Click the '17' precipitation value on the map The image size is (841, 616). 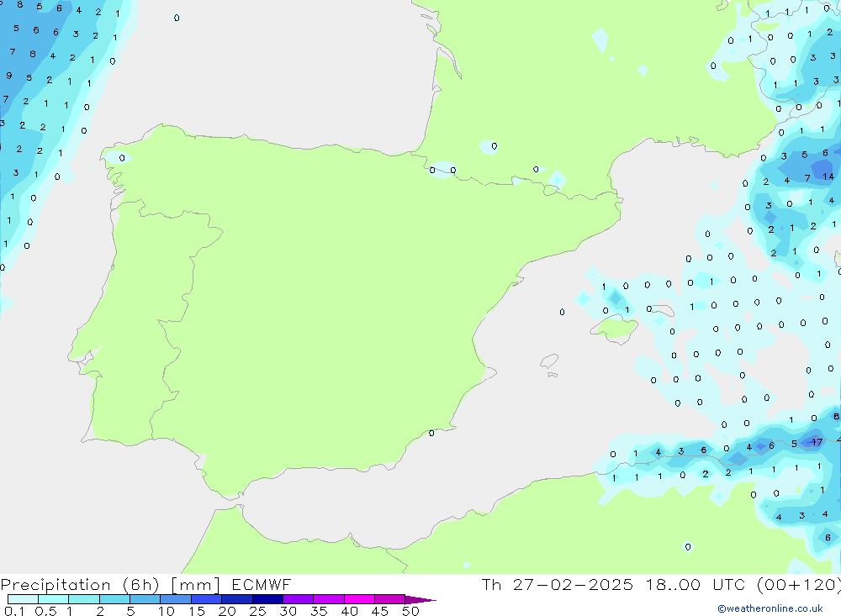click(817, 442)
